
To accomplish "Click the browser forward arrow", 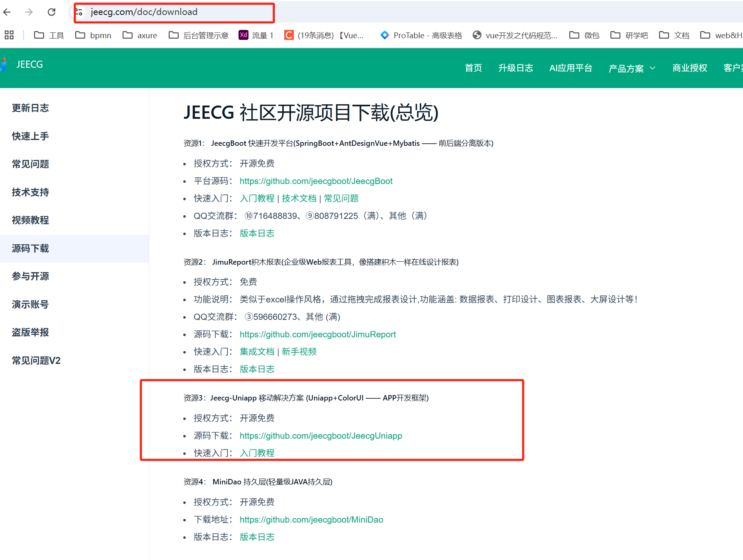I will click(29, 12).
